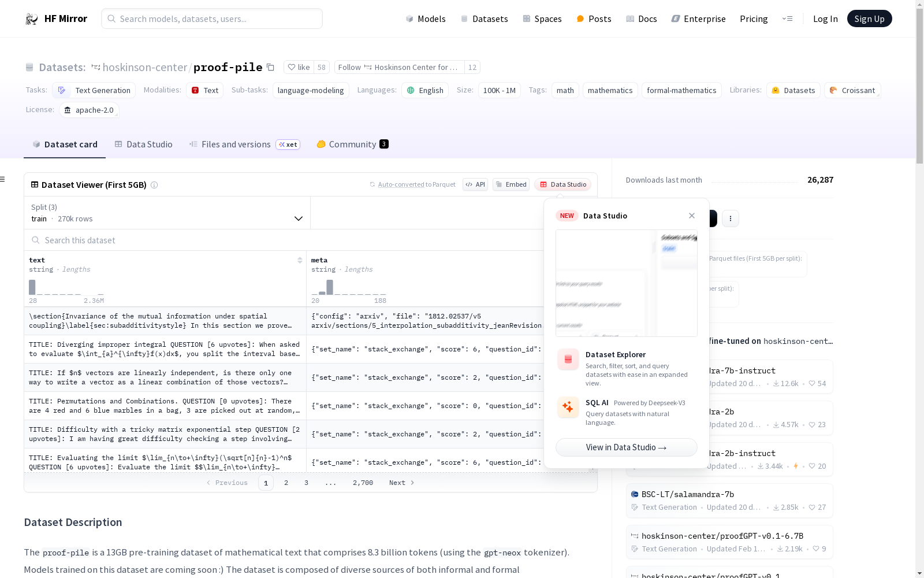Switch to the Dataset card tab
The image size is (924, 578).
coord(65,144)
